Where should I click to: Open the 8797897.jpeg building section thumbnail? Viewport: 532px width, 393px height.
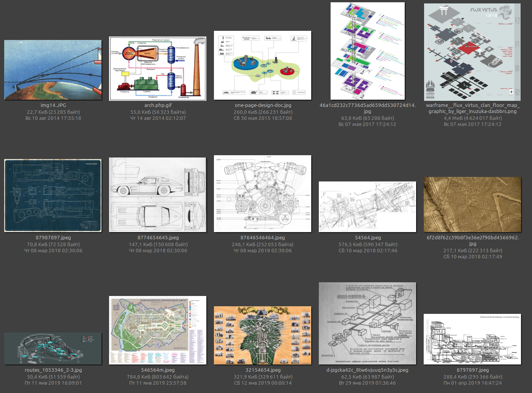click(x=472, y=339)
